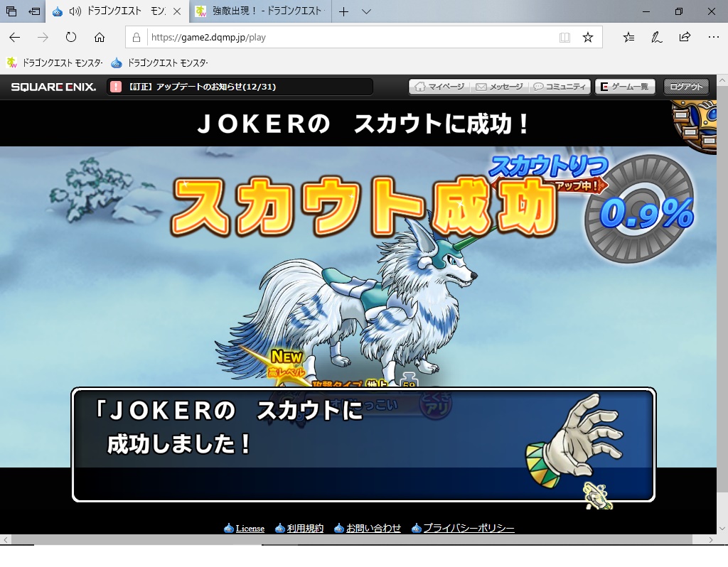
Task: Set tabs aside icon
Action: (33, 12)
